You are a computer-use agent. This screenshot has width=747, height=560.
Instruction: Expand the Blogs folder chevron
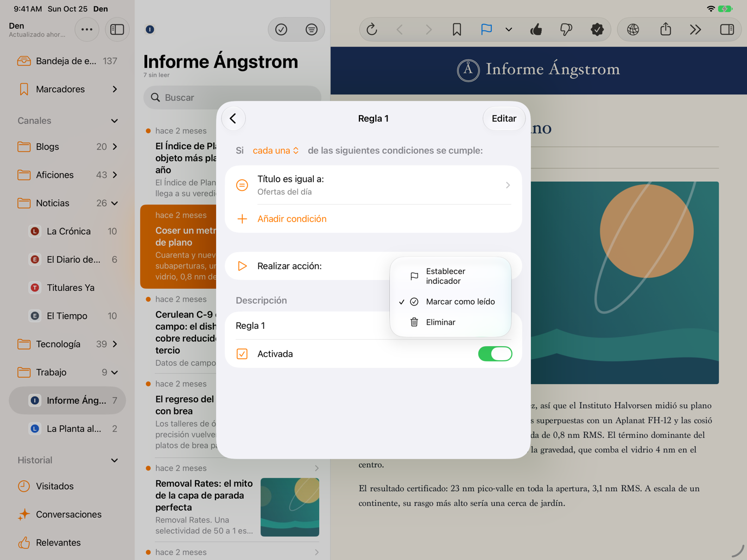point(115,147)
